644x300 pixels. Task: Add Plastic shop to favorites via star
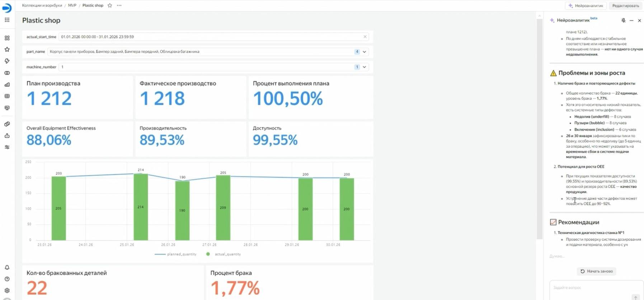[x=110, y=5]
